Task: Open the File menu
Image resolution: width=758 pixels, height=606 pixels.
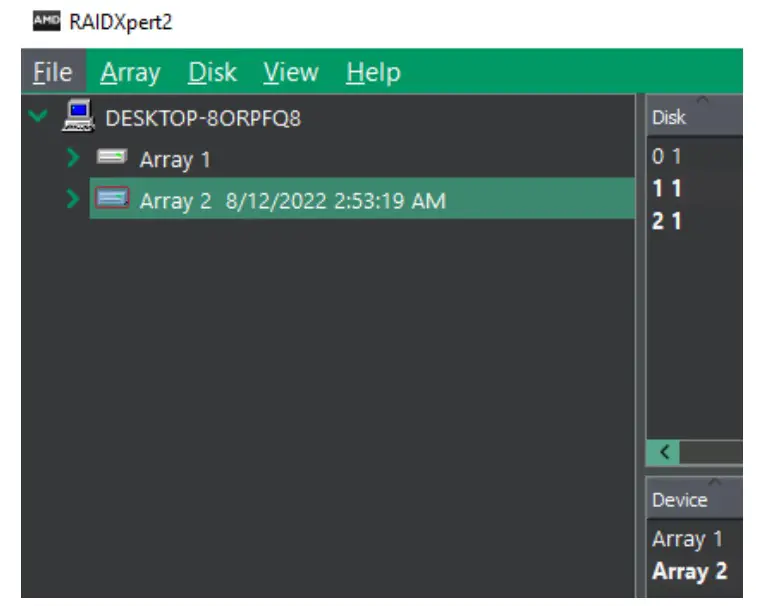Action: [x=52, y=73]
